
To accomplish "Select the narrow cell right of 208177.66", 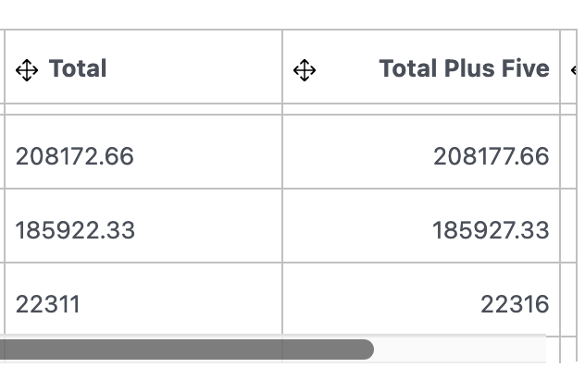I will [568, 152].
